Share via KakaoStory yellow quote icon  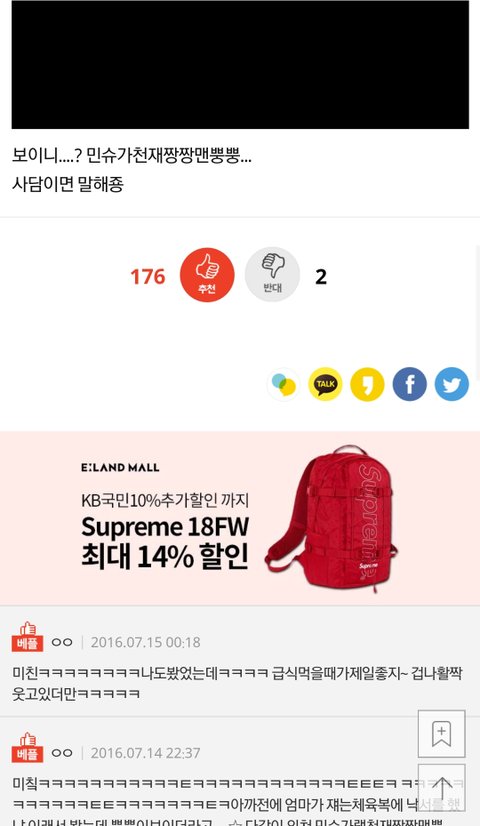367,384
